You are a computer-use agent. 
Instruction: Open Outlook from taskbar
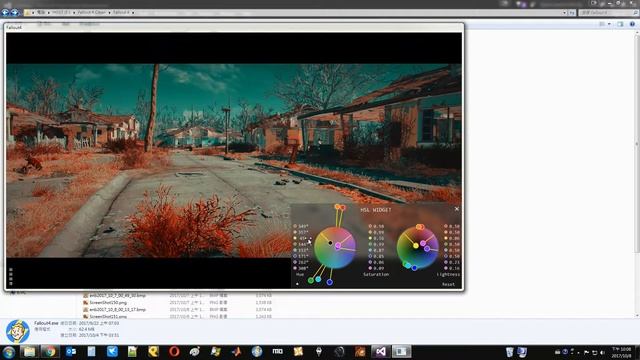(71, 351)
